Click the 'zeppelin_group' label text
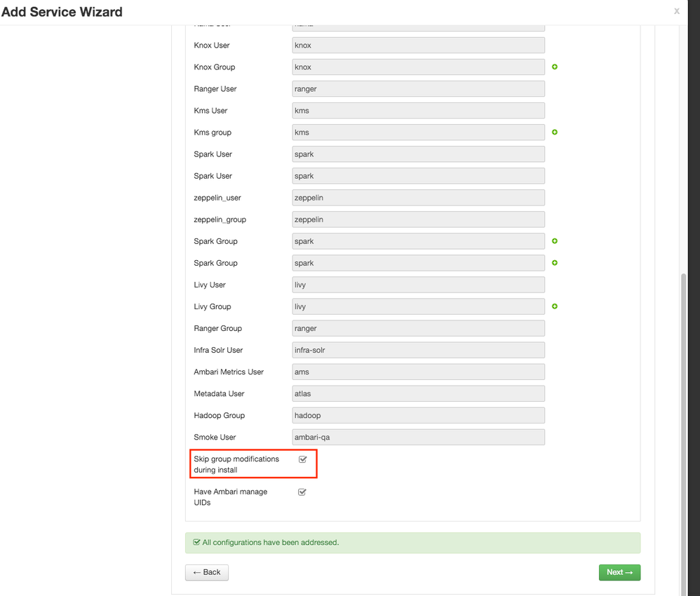The height and width of the screenshot is (596, 700). pyautogui.click(x=220, y=219)
